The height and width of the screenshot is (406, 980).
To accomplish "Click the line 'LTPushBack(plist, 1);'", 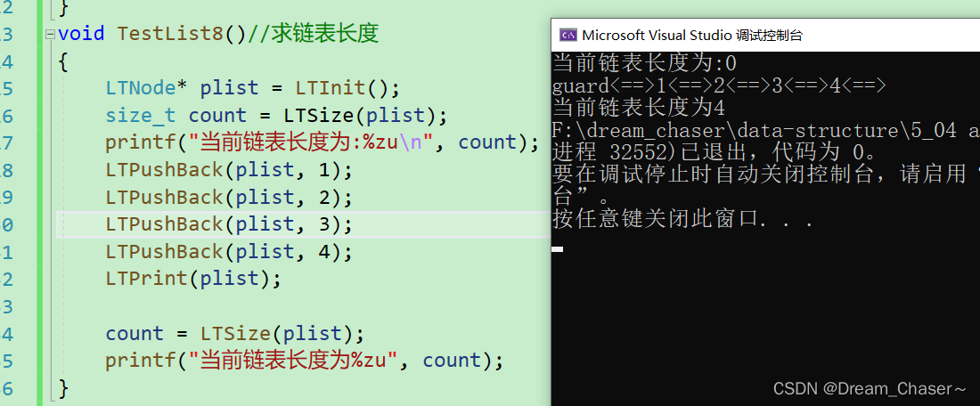I will [229, 170].
